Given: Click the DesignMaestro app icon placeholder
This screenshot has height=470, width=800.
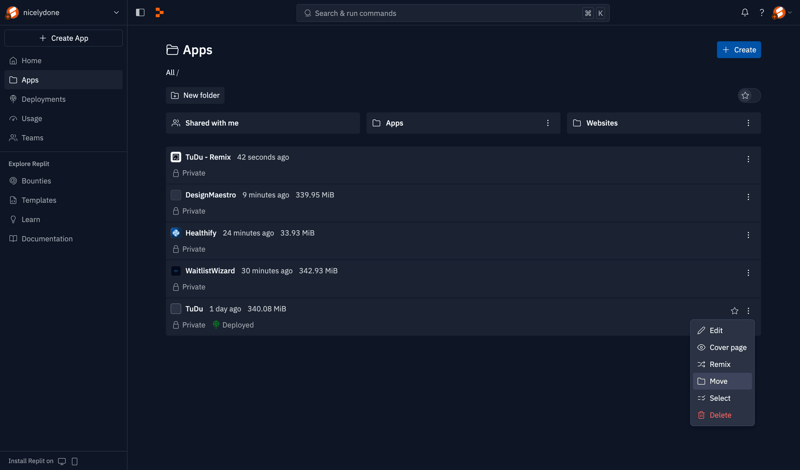Looking at the screenshot, I should point(176,195).
